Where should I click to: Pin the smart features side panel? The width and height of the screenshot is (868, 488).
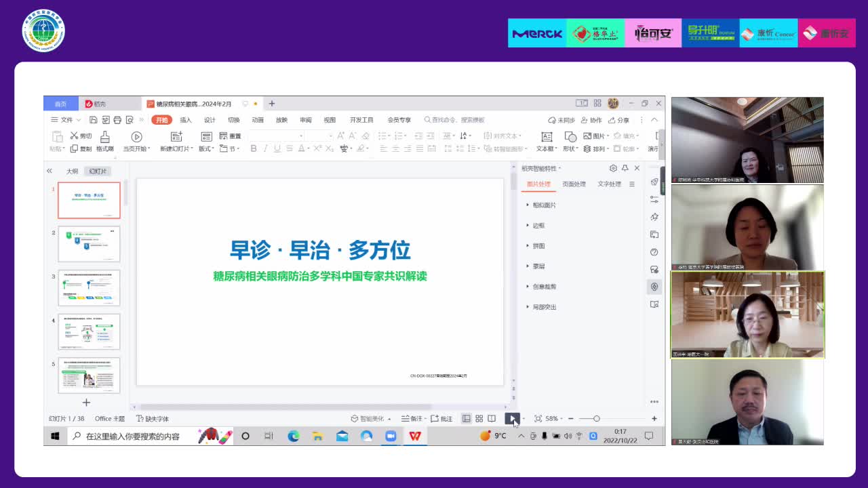coord(625,168)
